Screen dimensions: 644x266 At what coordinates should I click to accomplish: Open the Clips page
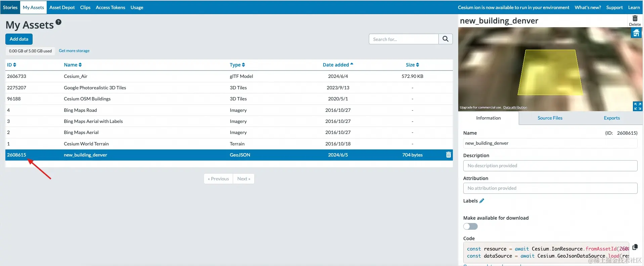point(85,7)
